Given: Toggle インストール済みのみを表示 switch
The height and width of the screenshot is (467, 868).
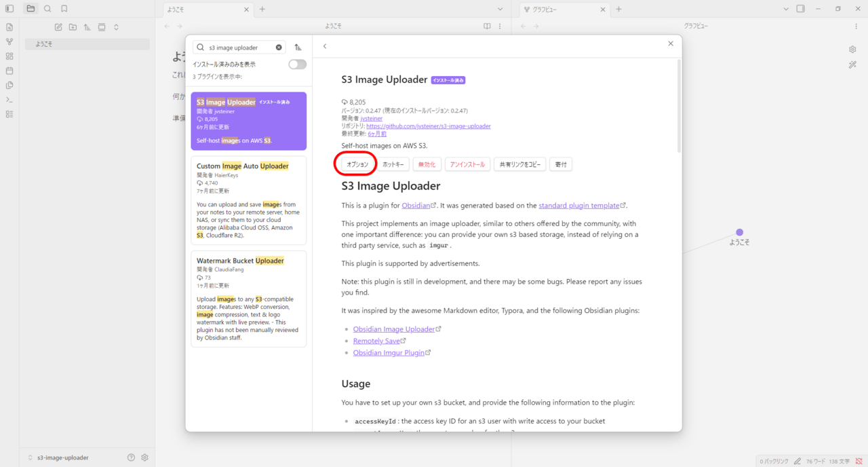Looking at the screenshot, I should pos(297,64).
